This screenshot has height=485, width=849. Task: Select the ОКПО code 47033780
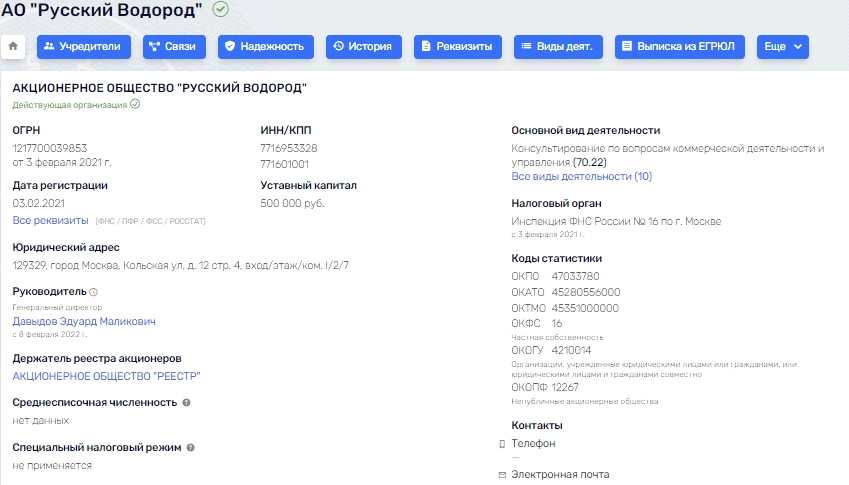tap(576, 277)
